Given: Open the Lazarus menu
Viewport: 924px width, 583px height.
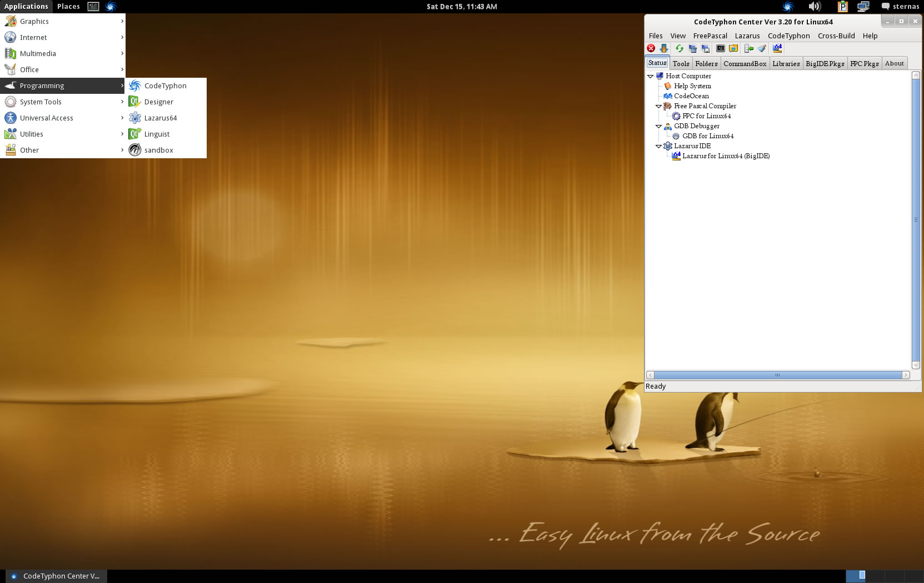Looking at the screenshot, I should pyautogui.click(x=747, y=36).
